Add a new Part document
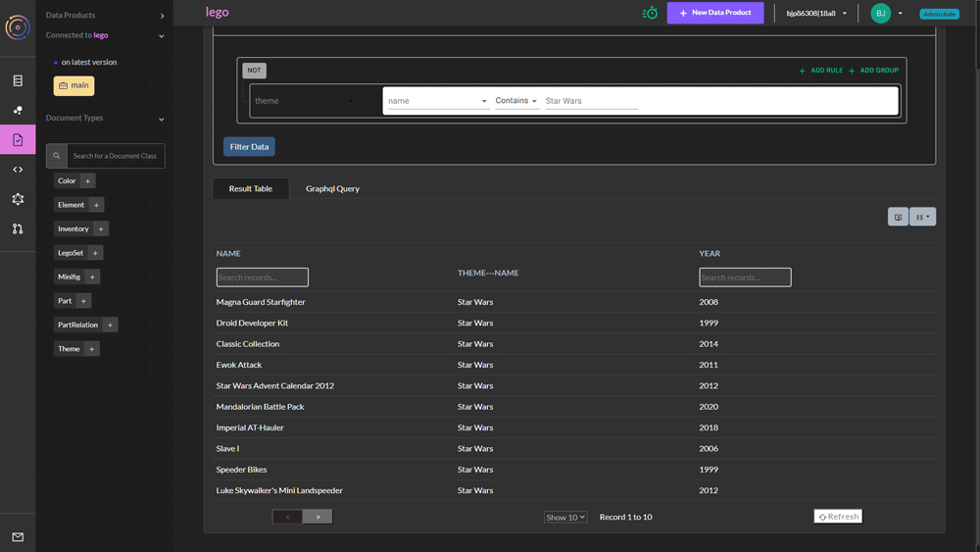The height and width of the screenshot is (552, 980). tap(83, 301)
